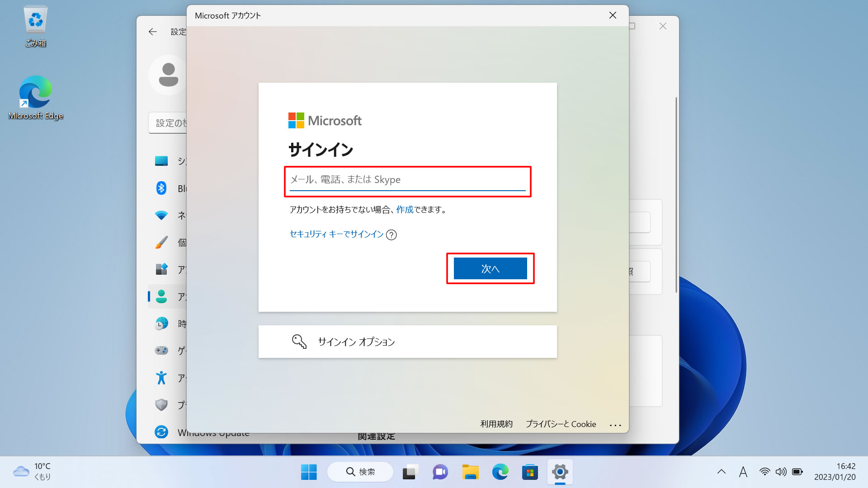Open 利用規約 link

pos(496,424)
